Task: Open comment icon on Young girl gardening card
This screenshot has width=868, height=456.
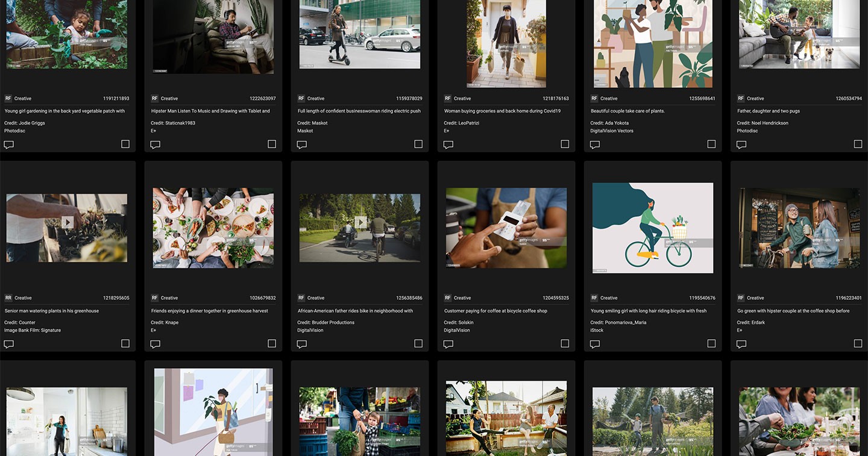Action: click(x=9, y=145)
